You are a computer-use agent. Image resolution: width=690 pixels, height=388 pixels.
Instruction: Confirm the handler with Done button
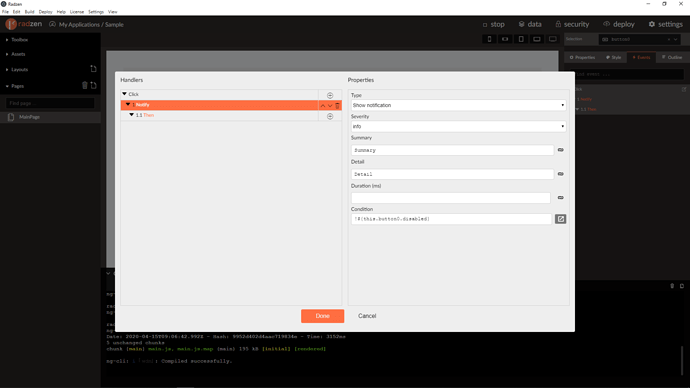323,316
